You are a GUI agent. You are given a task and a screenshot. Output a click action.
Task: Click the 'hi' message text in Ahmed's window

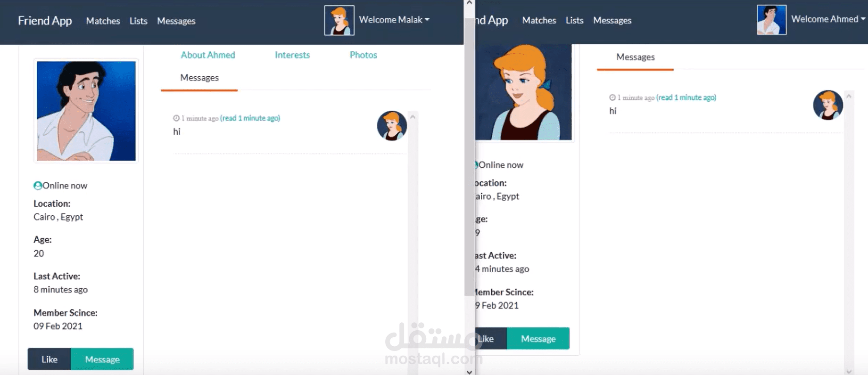[613, 111]
